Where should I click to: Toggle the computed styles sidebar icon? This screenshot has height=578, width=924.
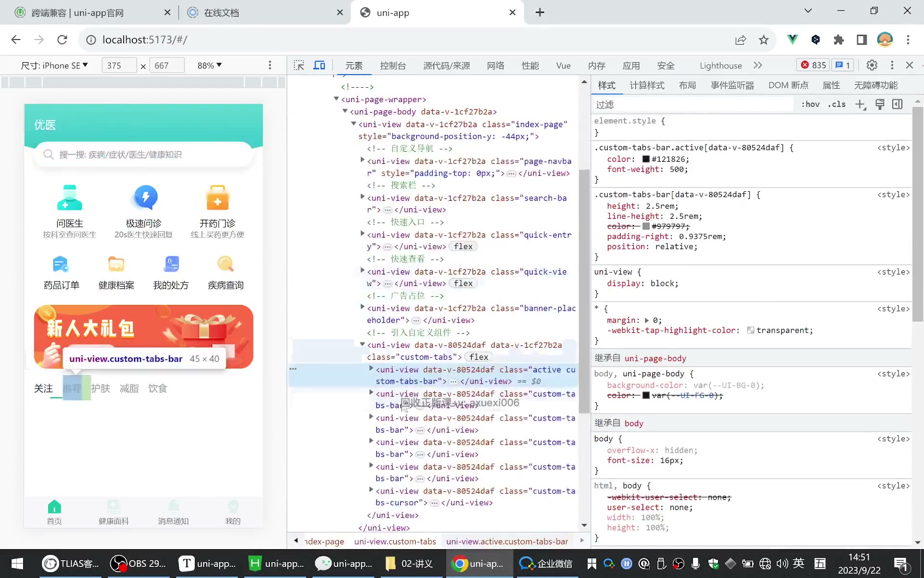[x=898, y=105]
